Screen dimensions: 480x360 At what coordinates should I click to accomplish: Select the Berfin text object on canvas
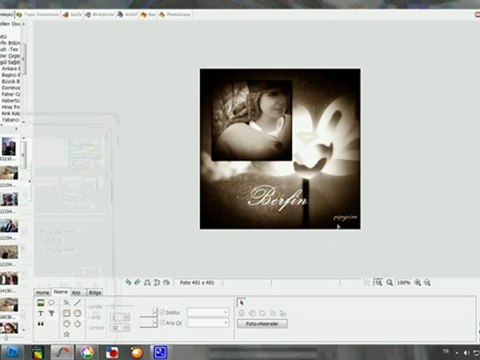point(279,199)
